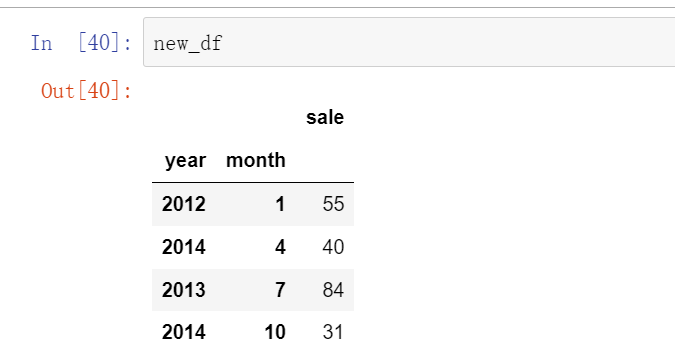Click the sale value 40
Screen dimensions: 675x362
(x=333, y=247)
